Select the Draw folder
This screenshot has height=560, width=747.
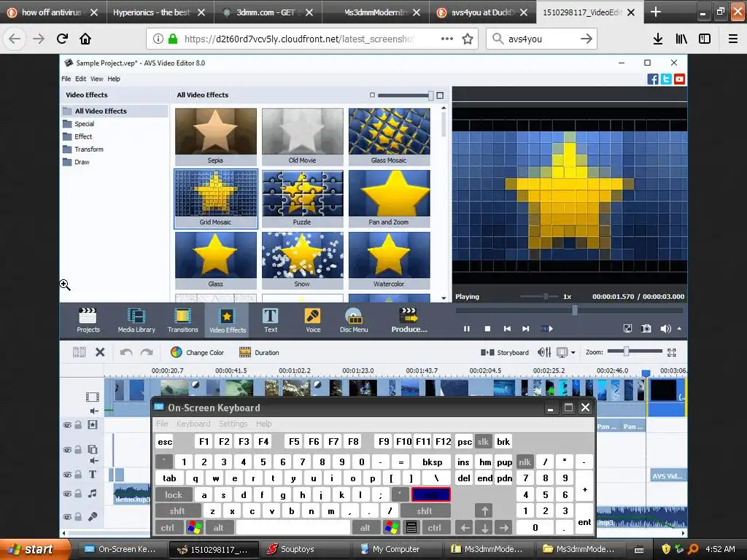tap(76, 162)
